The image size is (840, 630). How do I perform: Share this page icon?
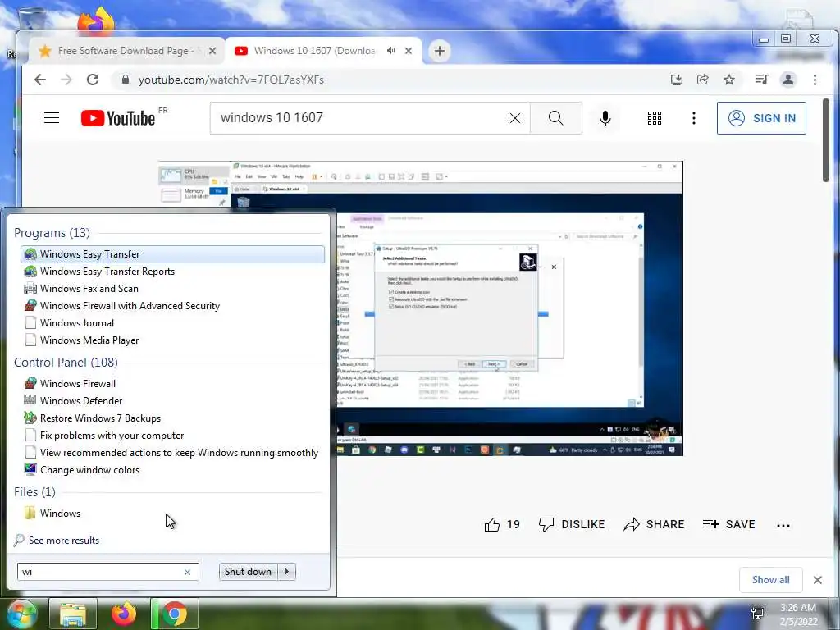coord(702,80)
